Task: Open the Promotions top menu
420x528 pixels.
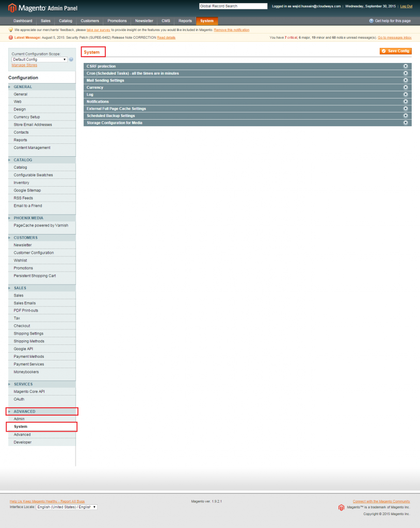Action: 117,21
